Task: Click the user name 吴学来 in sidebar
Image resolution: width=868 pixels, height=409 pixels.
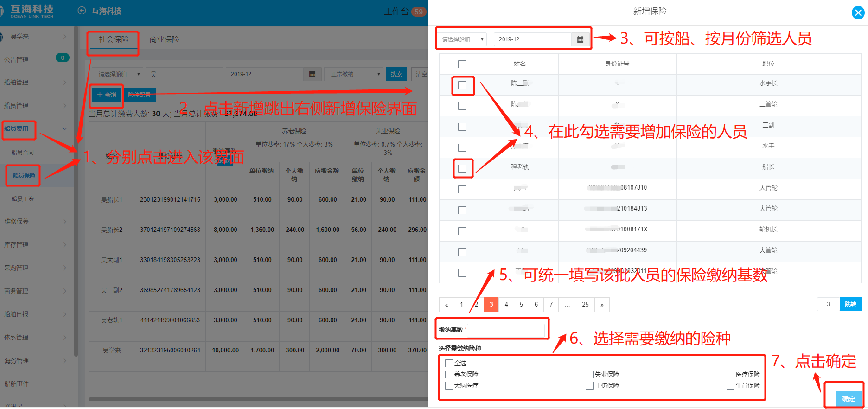Action: pos(19,37)
